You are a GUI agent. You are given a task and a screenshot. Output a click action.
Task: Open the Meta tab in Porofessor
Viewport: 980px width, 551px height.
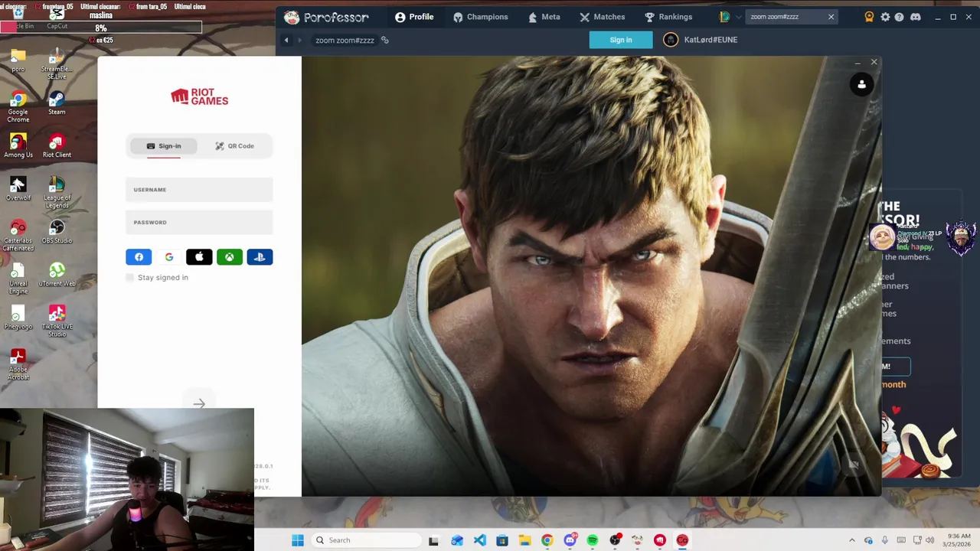(x=543, y=17)
